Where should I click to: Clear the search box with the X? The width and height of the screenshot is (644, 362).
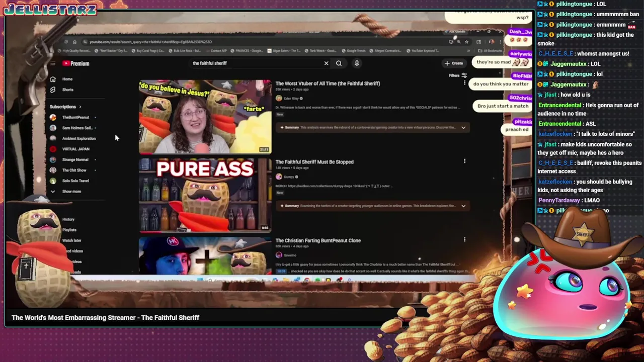click(x=326, y=63)
